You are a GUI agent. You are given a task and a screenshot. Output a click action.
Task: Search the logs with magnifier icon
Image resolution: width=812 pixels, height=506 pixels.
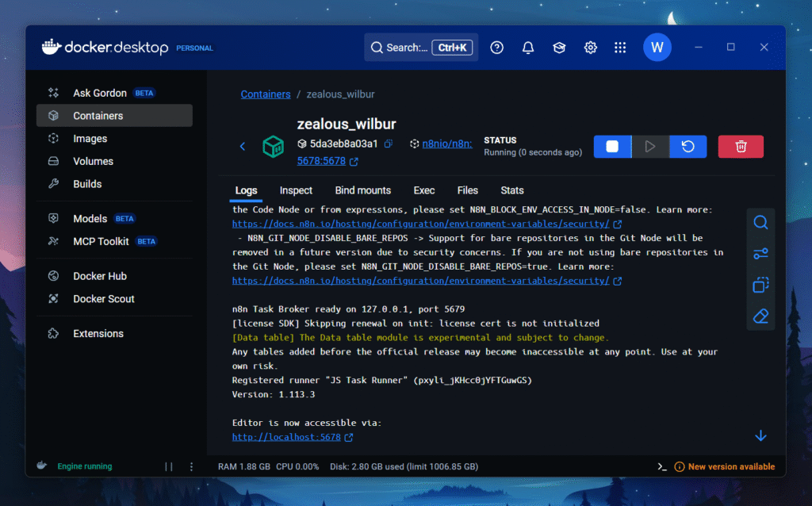(x=760, y=223)
